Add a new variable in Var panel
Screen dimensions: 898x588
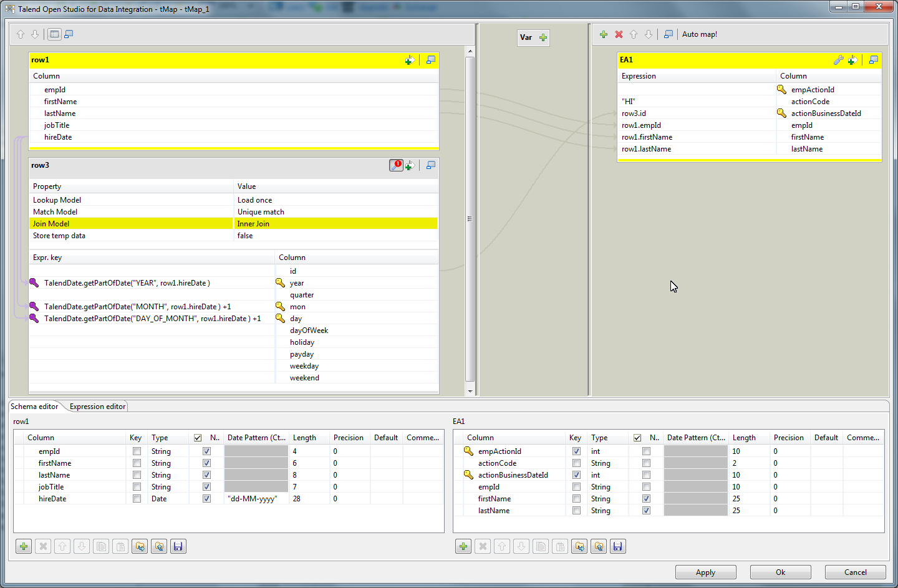(543, 37)
